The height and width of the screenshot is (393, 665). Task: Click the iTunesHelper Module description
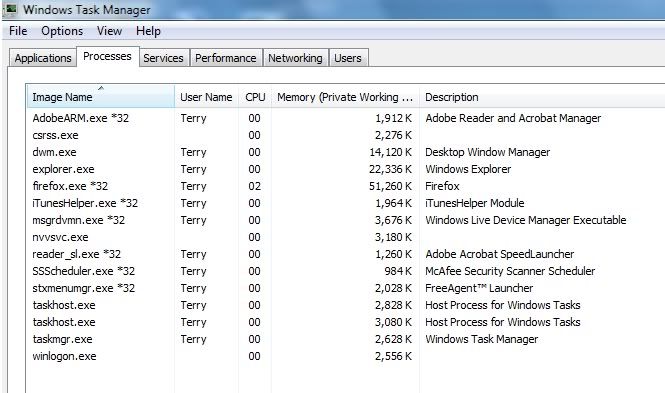click(475, 203)
